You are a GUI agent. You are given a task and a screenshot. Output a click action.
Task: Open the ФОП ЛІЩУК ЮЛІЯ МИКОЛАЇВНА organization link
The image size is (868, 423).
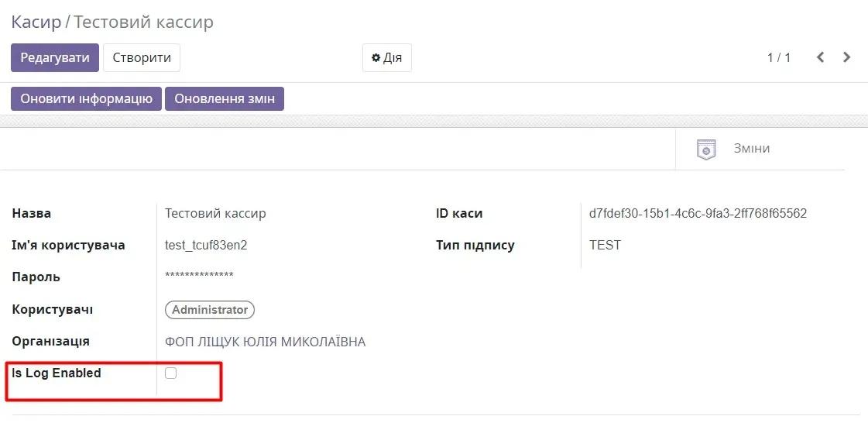[265, 342]
